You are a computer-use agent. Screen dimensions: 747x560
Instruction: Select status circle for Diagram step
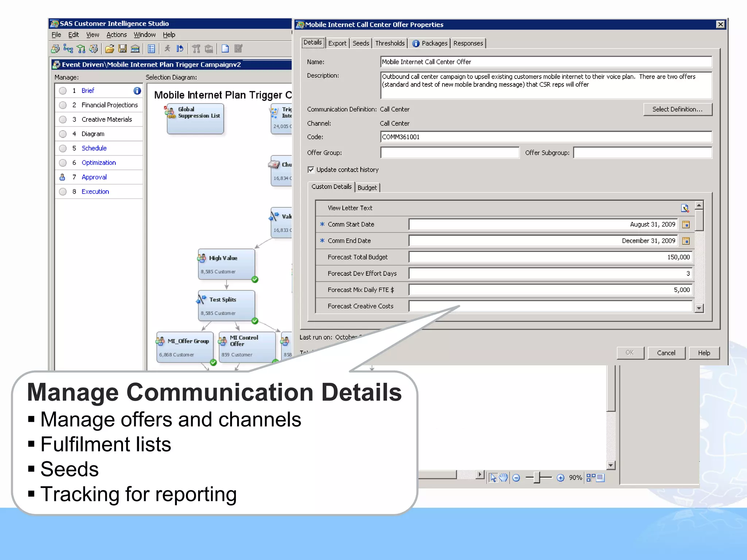coord(63,134)
